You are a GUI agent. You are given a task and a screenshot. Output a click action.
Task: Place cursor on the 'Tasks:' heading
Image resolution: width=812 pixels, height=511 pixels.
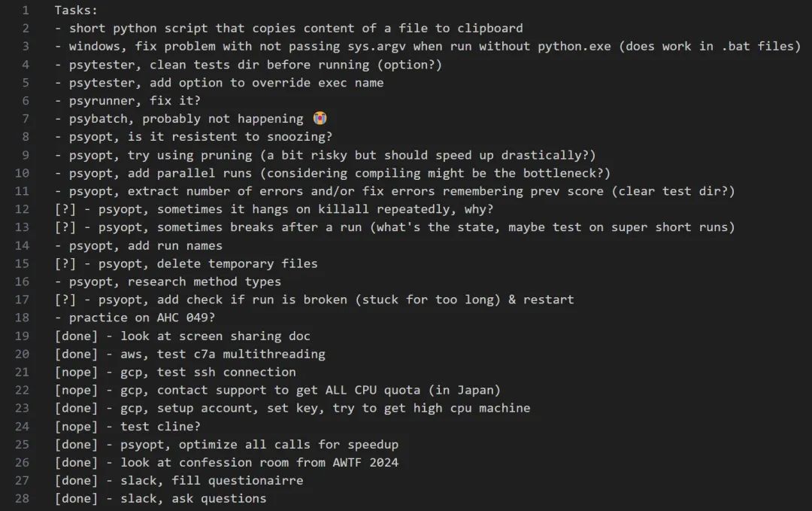[x=76, y=11]
